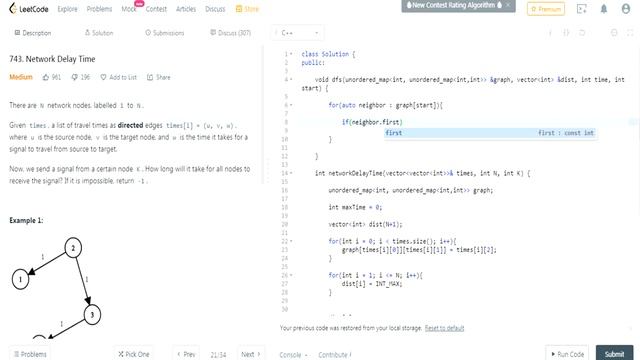Click graph node 1 in Example 1

pyautogui.click(x=20, y=280)
